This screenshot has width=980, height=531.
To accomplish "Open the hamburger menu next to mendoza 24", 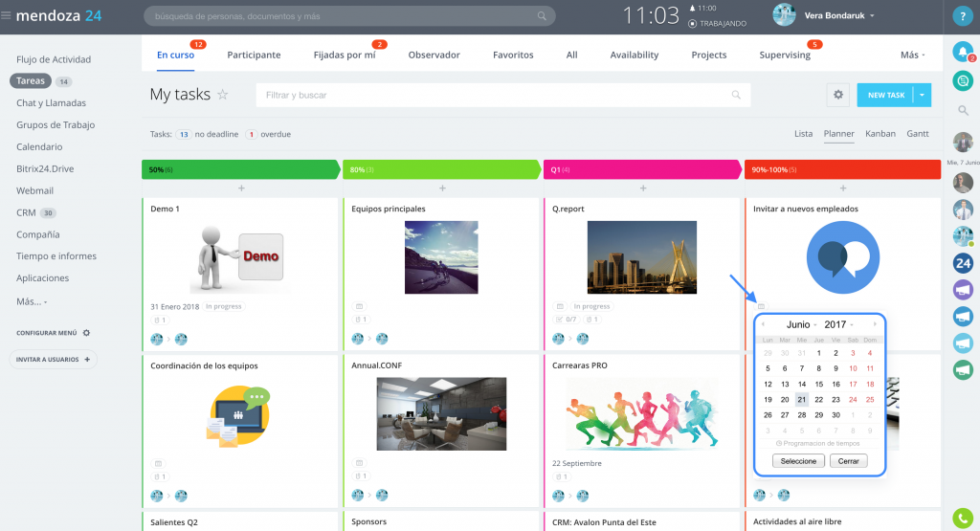I will pos(6,15).
